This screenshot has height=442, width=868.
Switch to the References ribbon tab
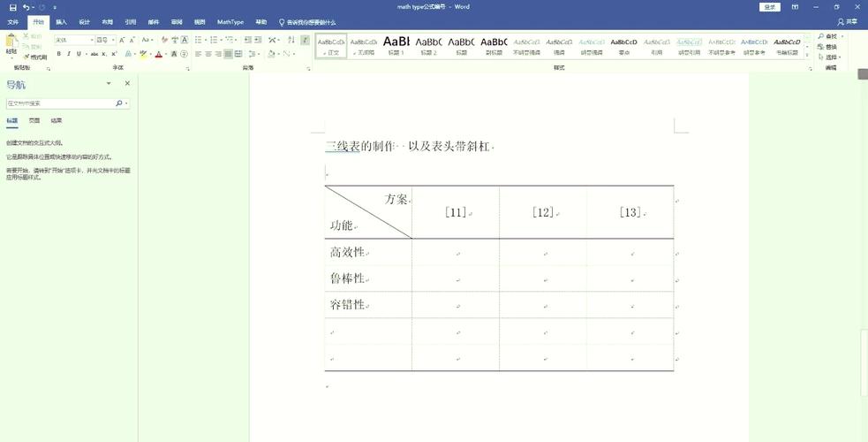pyautogui.click(x=130, y=22)
